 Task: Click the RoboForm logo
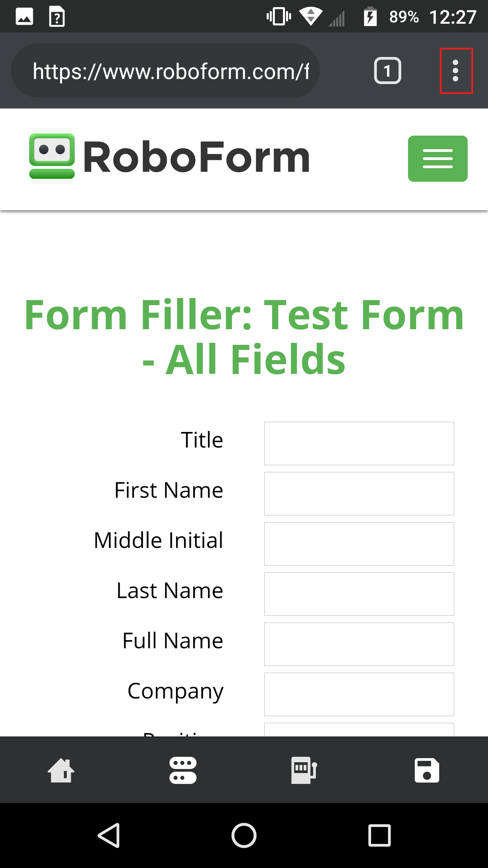pyautogui.click(x=169, y=157)
